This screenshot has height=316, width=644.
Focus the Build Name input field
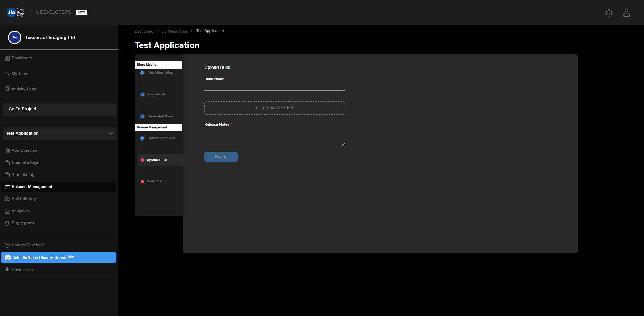(275, 87)
